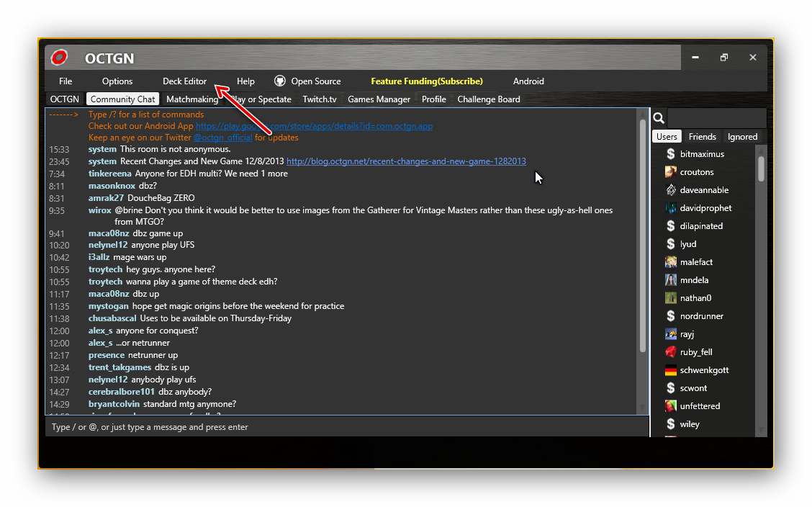
Task: Click the chat message input field
Action: [347, 427]
